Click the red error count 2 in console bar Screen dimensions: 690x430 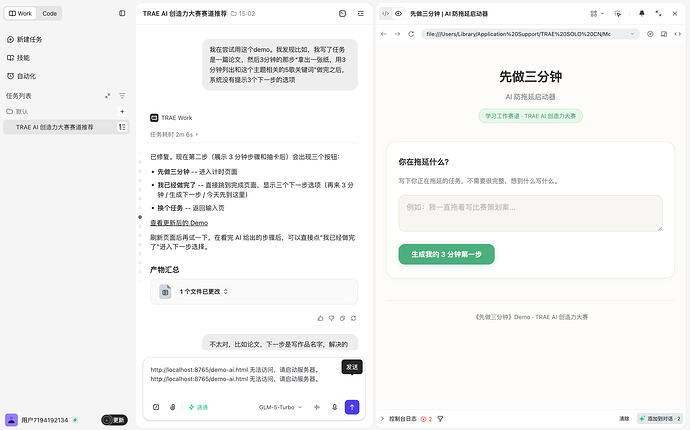point(426,419)
